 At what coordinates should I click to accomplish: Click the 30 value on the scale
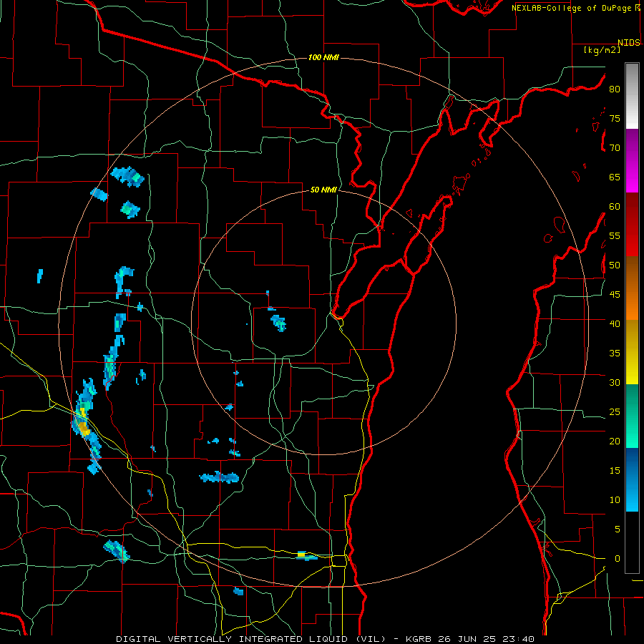[x=615, y=382]
